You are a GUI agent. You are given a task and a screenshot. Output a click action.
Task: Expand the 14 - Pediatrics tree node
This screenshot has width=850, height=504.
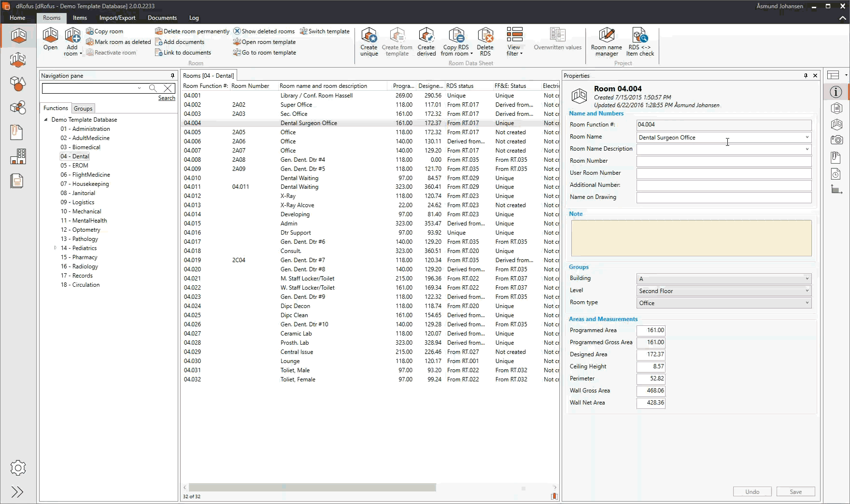pyautogui.click(x=56, y=248)
